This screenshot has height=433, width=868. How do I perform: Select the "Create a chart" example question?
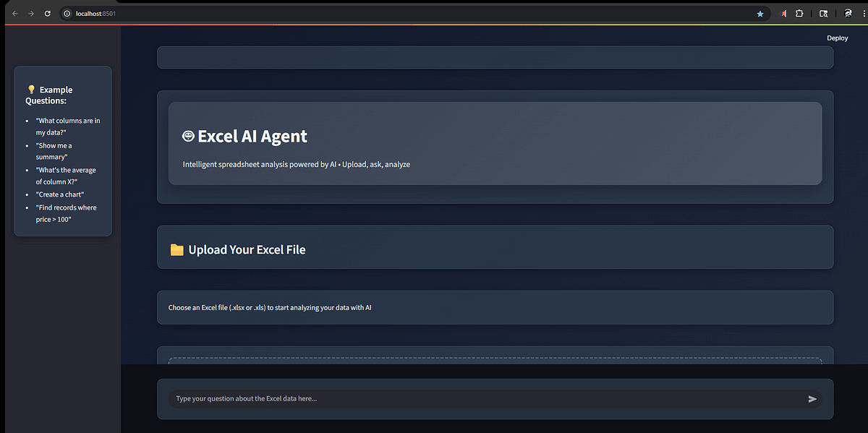(x=60, y=194)
